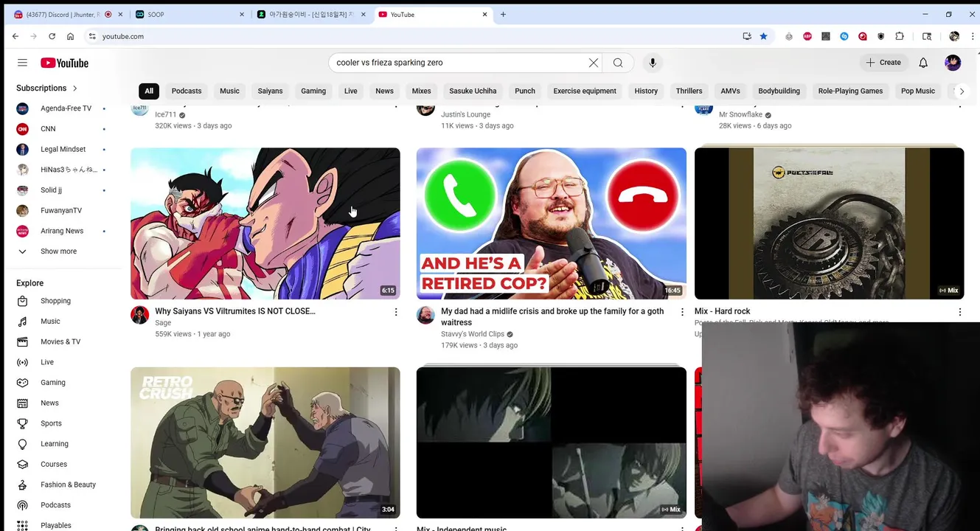
Task: Open Mix - Hard rock thumbnail
Action: 829,223
